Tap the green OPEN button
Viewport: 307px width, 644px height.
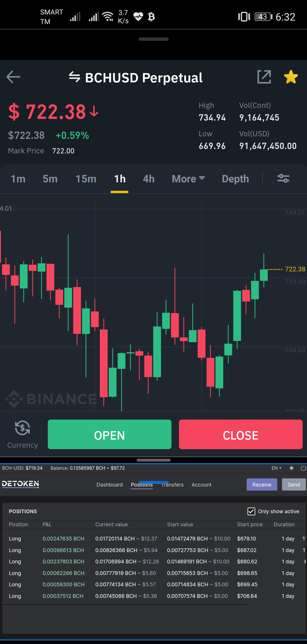point(109,434)
